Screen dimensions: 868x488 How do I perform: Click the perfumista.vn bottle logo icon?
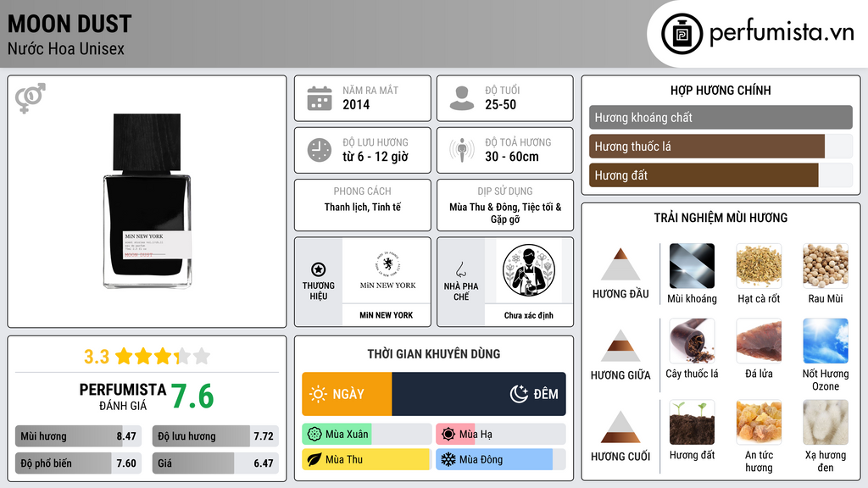coord(682,34)
